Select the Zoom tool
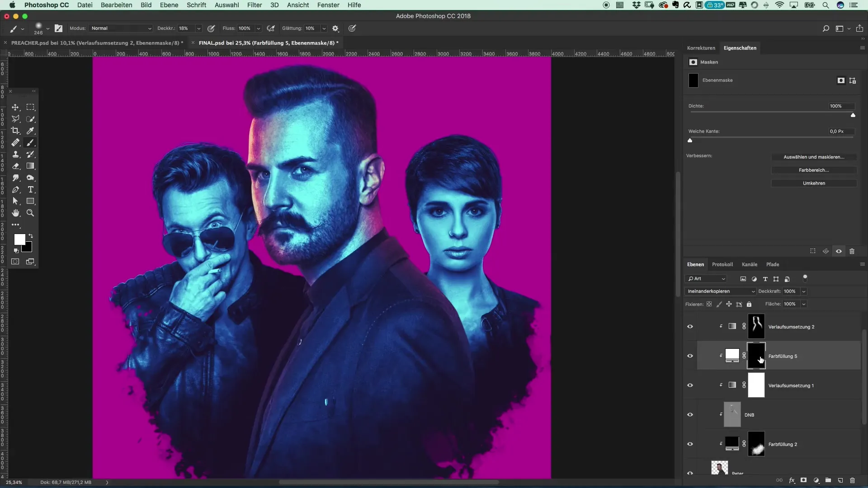 click(x=30, y=213)
